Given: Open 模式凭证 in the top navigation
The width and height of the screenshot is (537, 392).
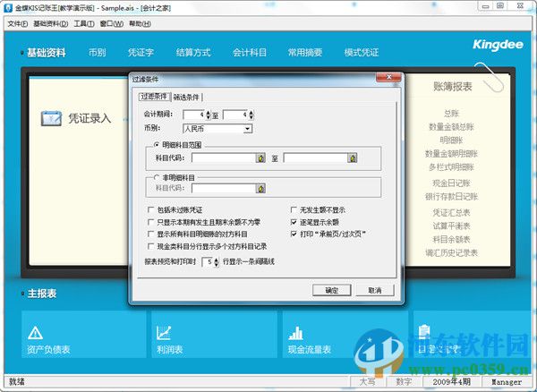Looking at the screenshot, I should pos(362,53).
